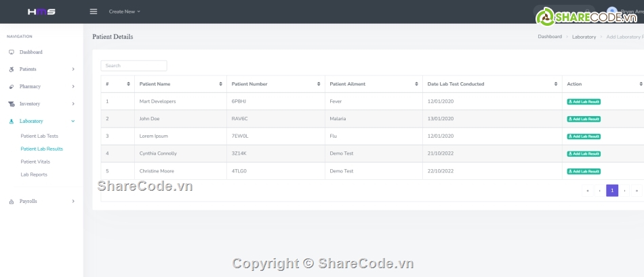
Task: Add Lab Result for Cynthia Connolly
Action: pyautogui.click(x=584, y=154)
